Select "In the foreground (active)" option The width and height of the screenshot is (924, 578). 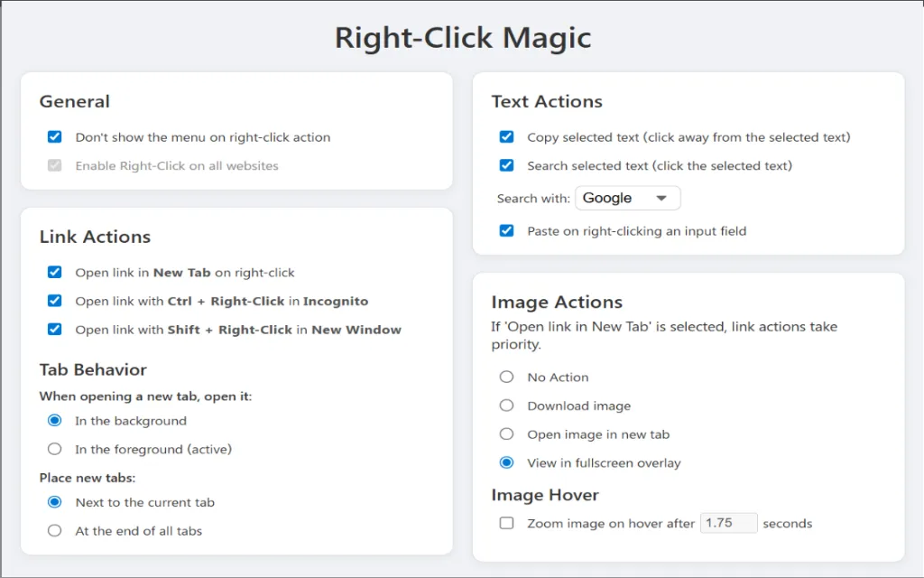point(54,449)
